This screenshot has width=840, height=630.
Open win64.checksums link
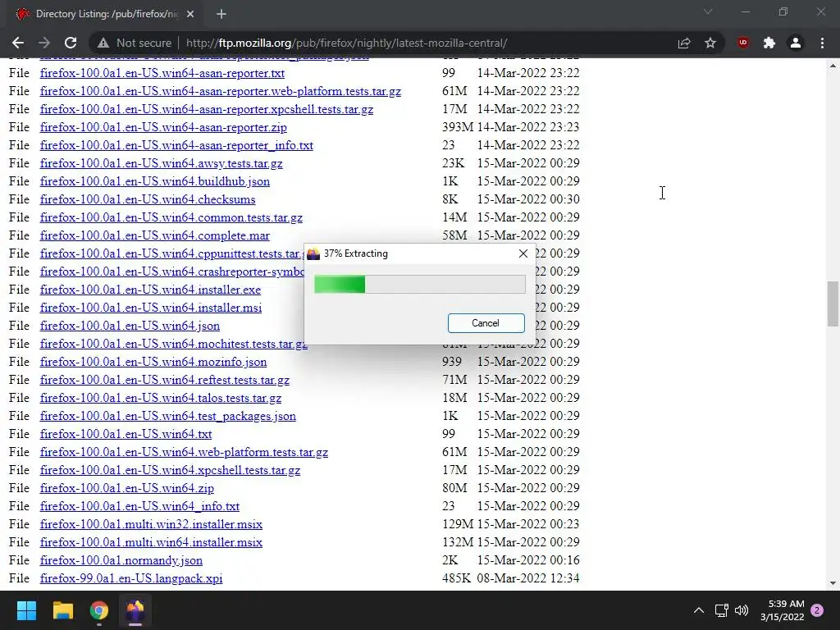[x=148, y=200]
